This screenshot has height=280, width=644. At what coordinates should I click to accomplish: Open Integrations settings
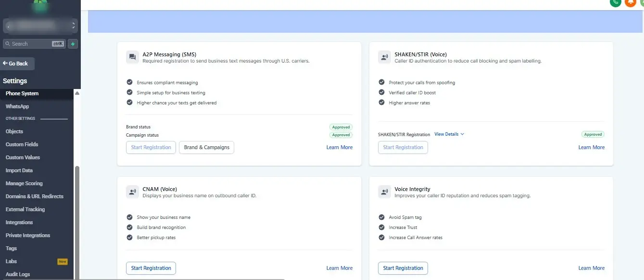[19, 222]
